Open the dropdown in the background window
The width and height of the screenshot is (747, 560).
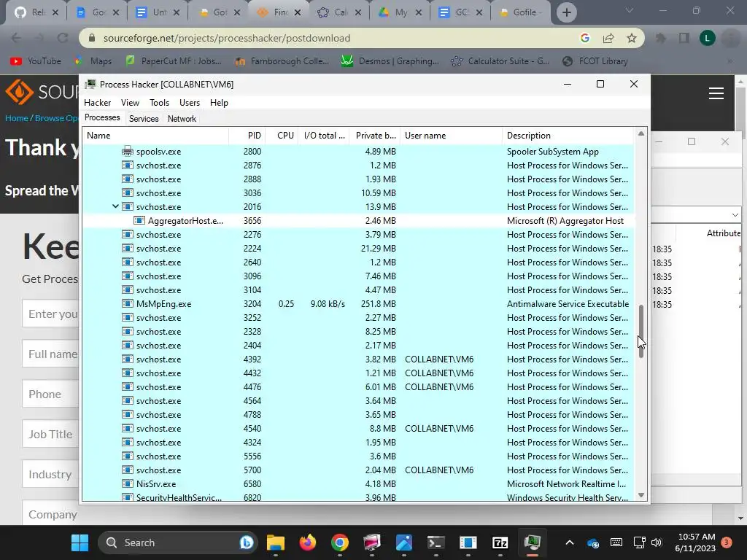(x=735, y=215)
